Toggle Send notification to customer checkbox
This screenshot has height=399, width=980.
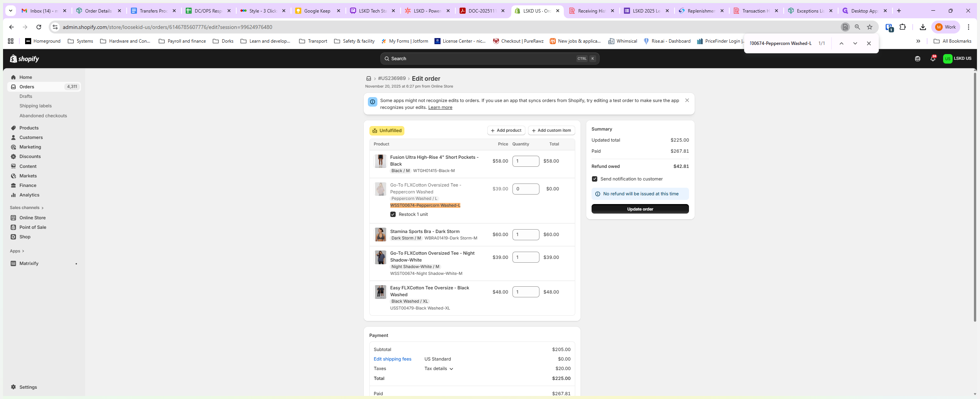594,179
